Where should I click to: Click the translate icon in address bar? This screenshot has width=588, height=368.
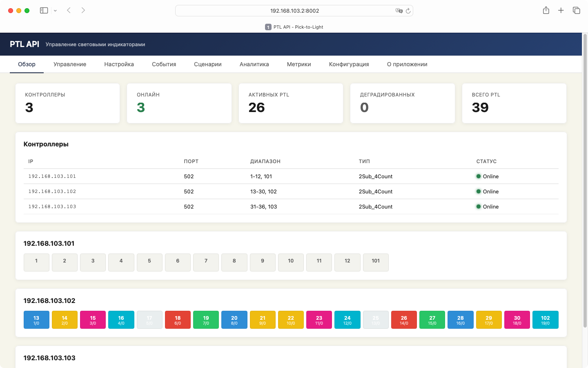click(399, 11)
